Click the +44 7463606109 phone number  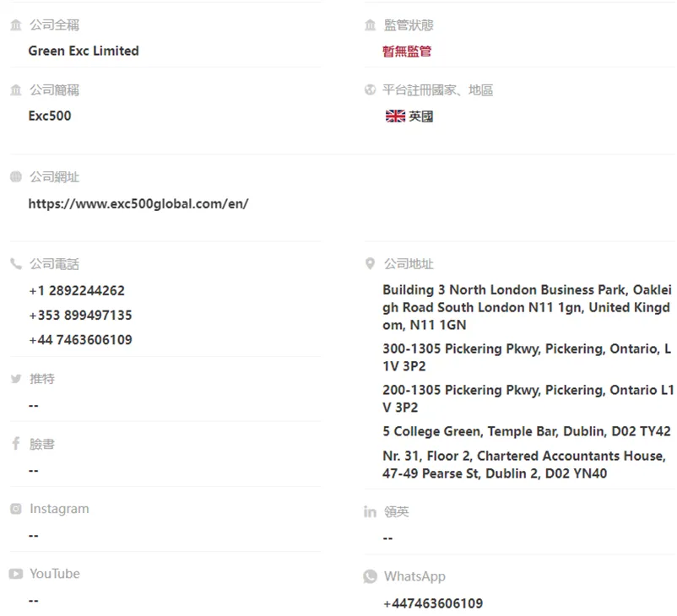click(80, 340)
